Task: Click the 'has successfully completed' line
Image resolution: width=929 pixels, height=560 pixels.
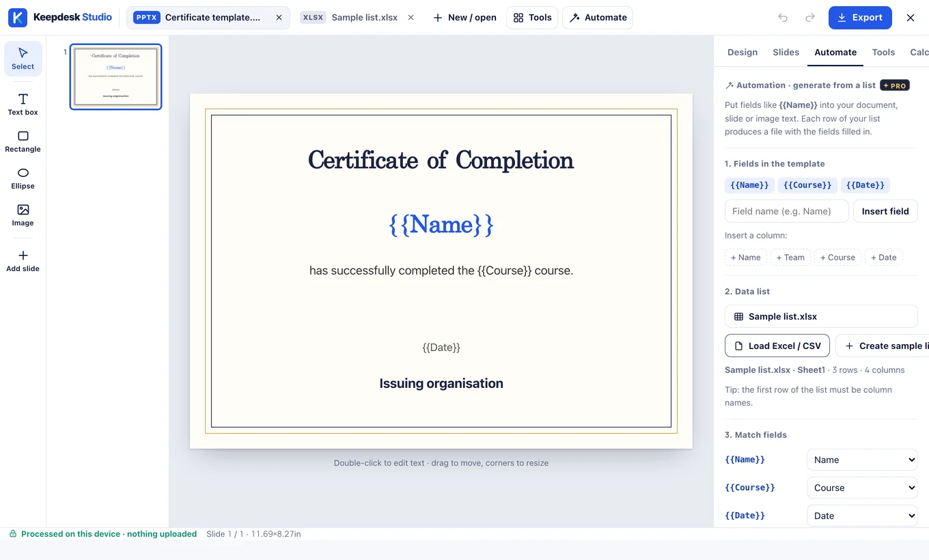Action: click(441, 270)
